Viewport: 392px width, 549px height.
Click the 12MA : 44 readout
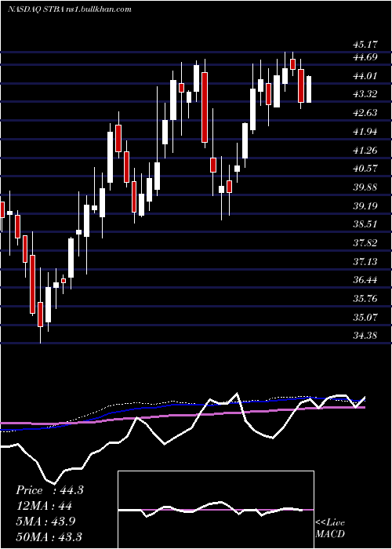(44, 506)
